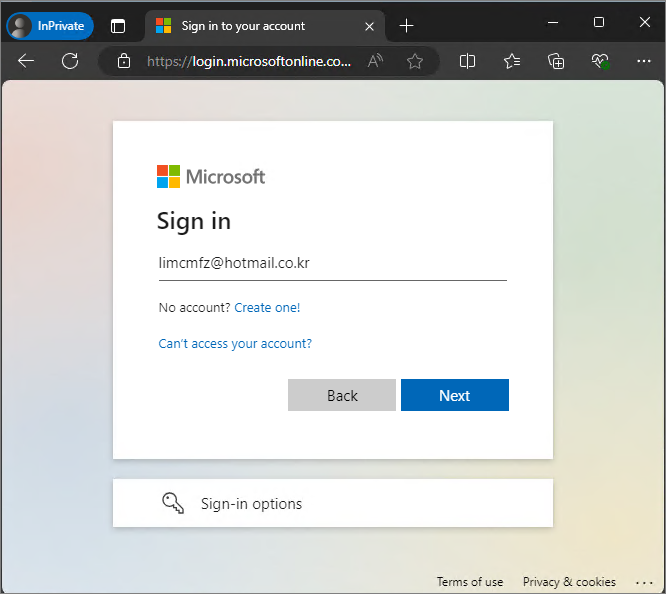Screen dimensions: 666x594
Task: View site information lock icon
Action: coord(124,61)
